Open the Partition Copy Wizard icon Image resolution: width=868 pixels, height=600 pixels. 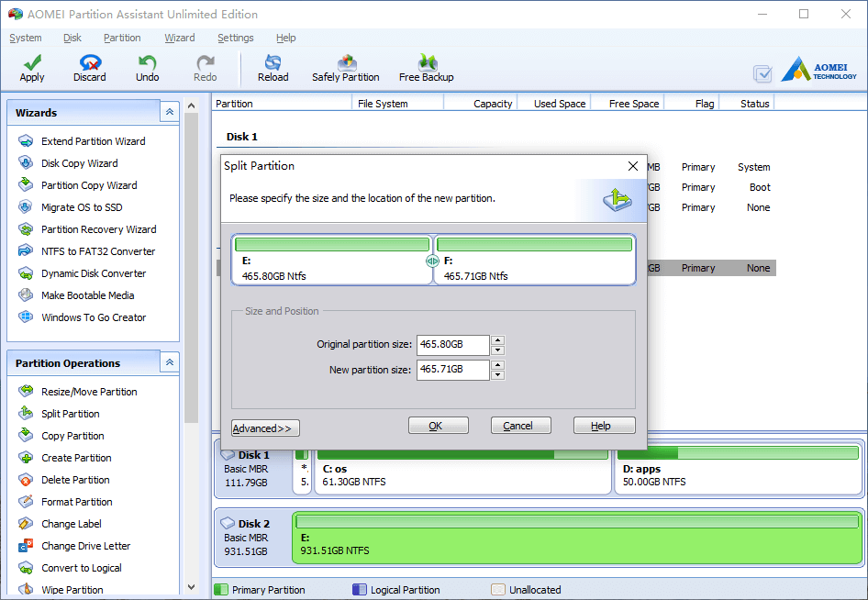(x=26, y=185)
